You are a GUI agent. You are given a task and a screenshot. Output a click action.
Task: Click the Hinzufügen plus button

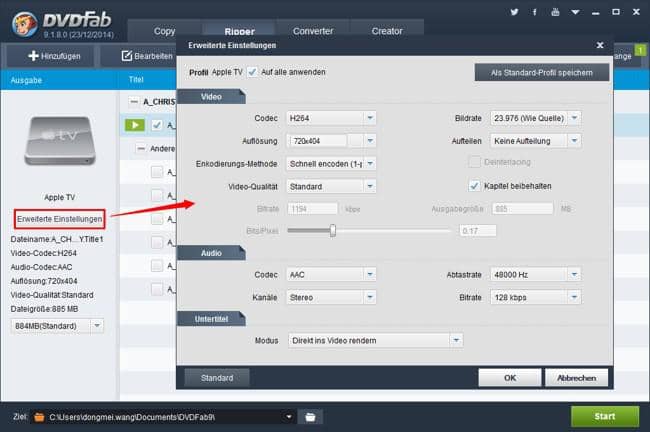[54, 56]
